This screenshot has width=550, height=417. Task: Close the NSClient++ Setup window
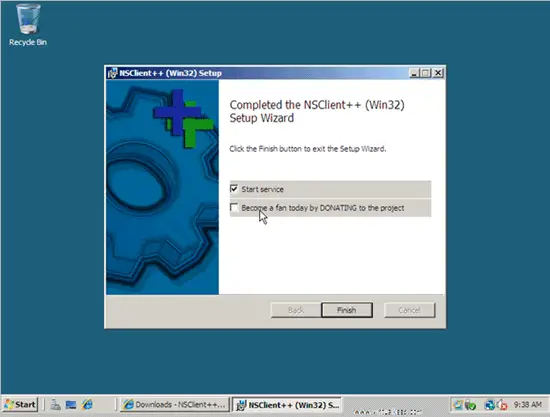tap(438, 73)
